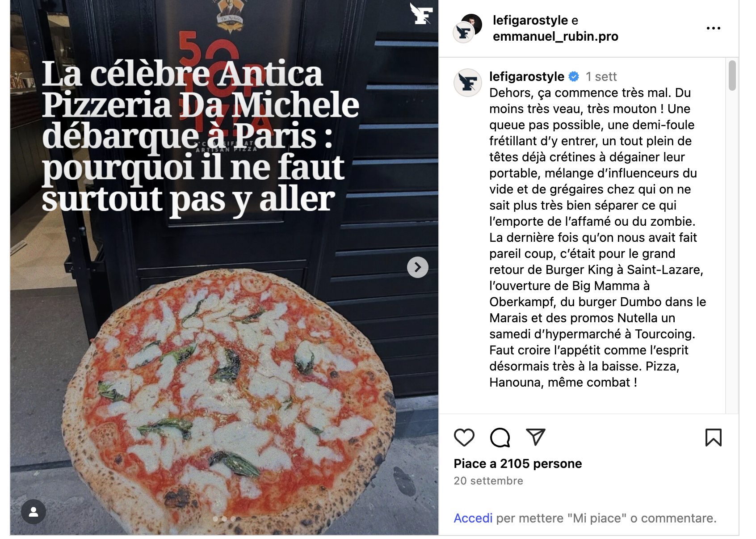Click the Accedi login link

click(473, 518)
